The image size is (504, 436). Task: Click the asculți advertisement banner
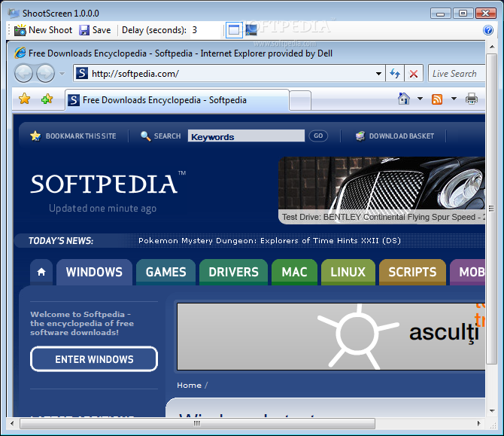[x=331, y=337]
